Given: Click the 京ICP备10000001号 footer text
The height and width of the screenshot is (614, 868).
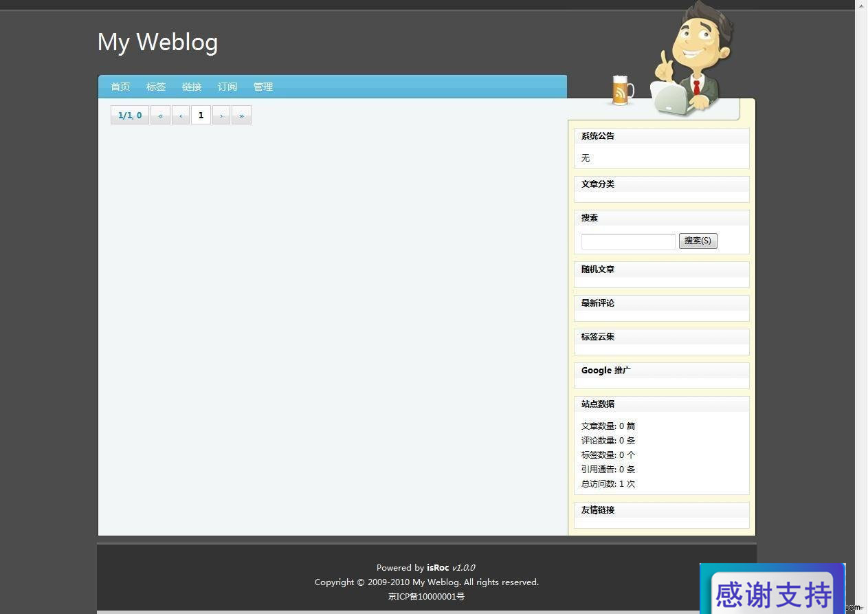Looking at the screenshot, I should (x=427, y=596).
